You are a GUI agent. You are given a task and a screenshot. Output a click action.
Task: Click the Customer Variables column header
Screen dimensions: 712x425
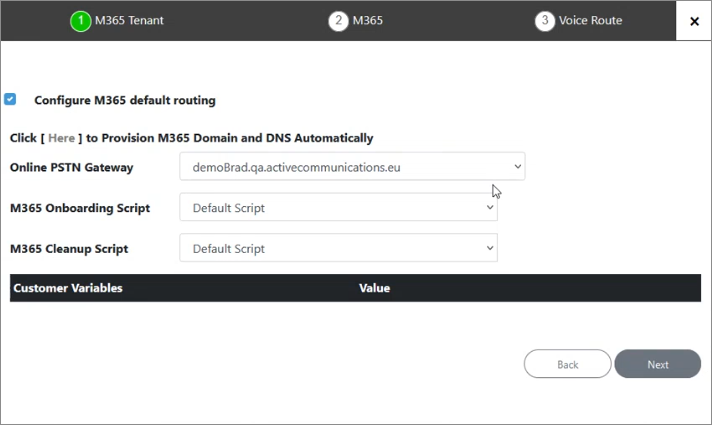[68, 288]
